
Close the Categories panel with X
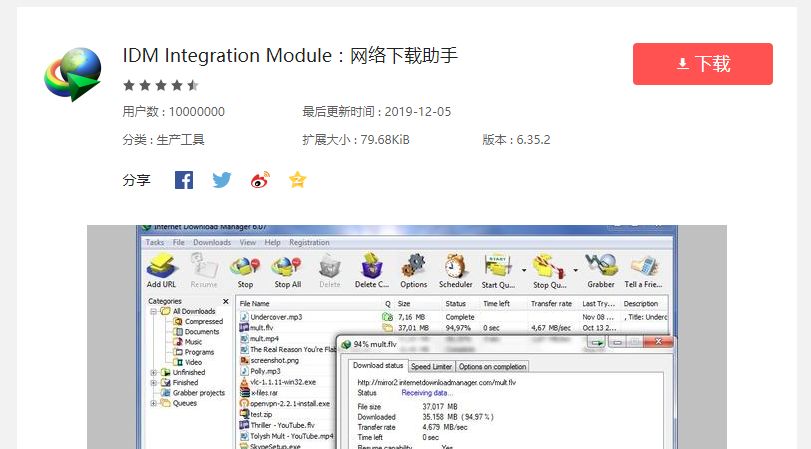click(x=226, y=301)
